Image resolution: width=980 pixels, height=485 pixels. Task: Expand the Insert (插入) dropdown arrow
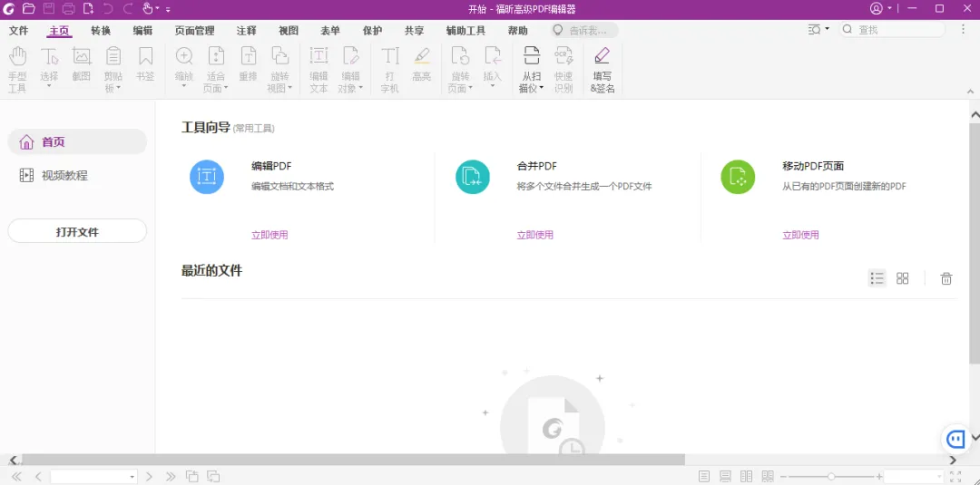[493, 86]
